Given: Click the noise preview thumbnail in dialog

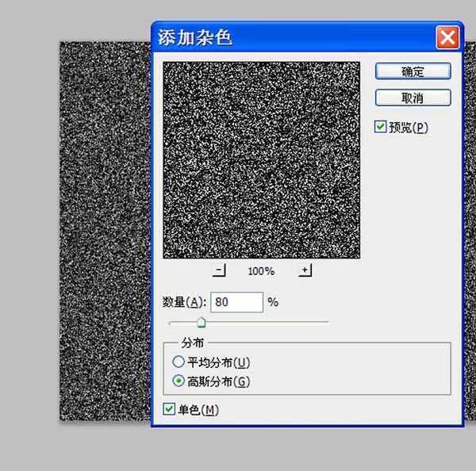Looking at the screenshot, I should point(261,160).
